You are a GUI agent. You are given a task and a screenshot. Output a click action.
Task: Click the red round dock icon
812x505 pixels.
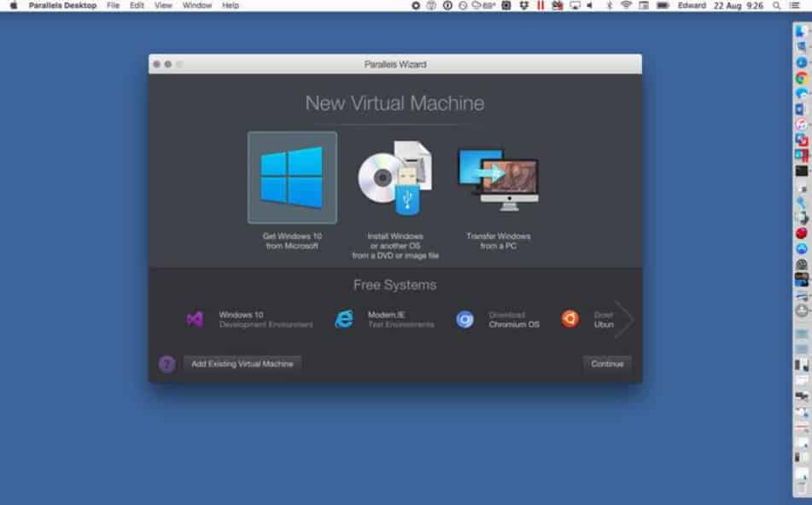(x=801, y=234)
